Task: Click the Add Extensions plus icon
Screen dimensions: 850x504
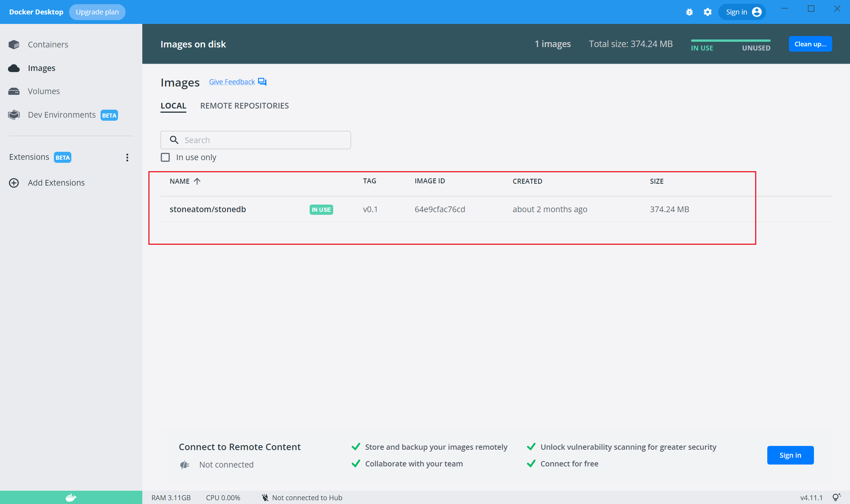Action: pos(14,183)
